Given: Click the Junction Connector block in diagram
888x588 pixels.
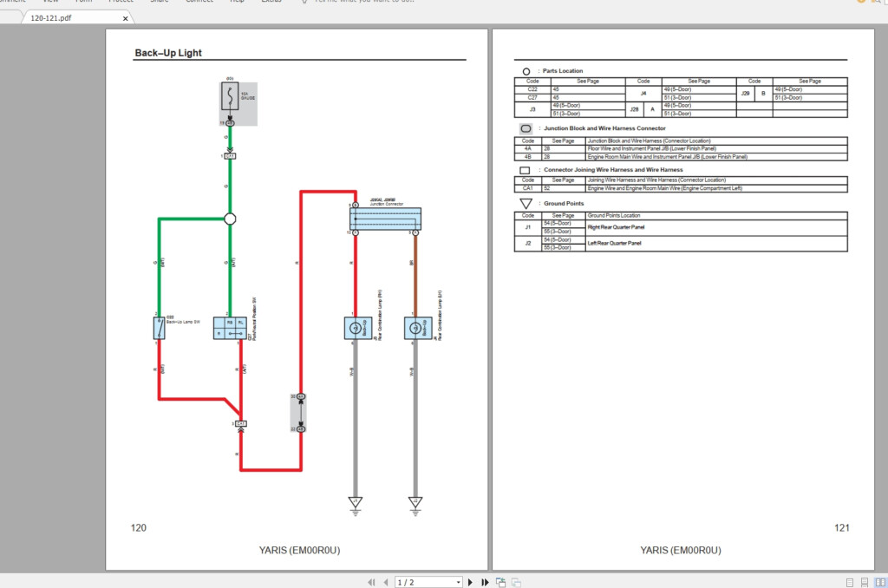Looking at the screenshot, I should click(x=386, y=218).
